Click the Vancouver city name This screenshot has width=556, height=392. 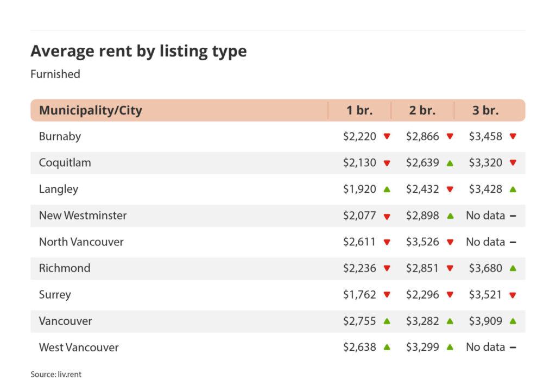tap(65, 321)
